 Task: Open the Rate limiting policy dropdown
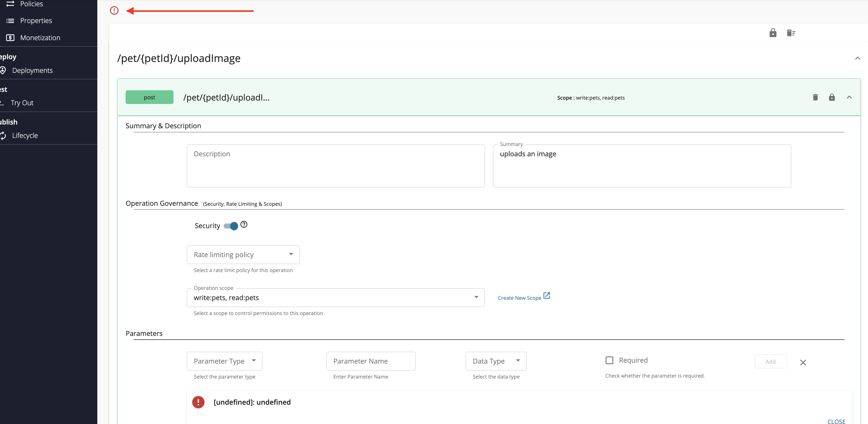(x=243, y=255)
